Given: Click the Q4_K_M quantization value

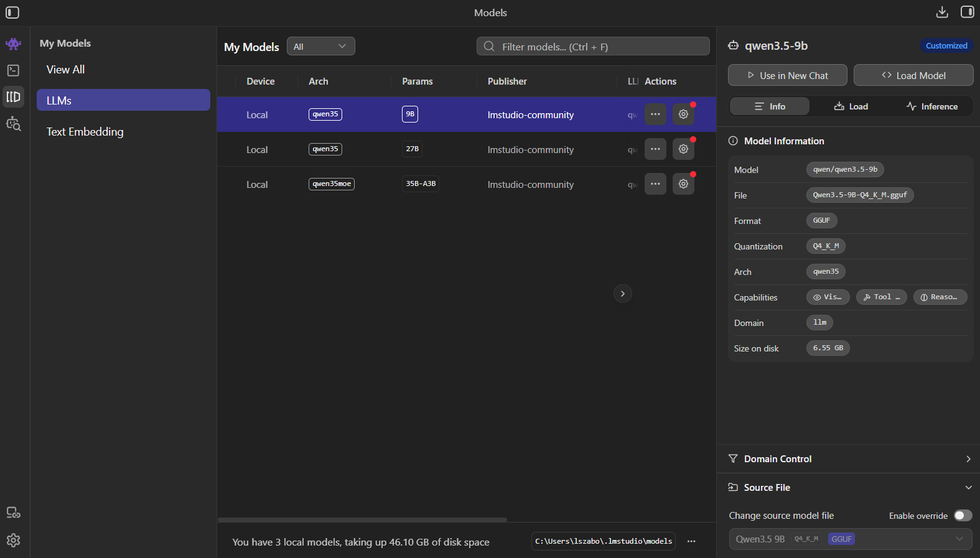Looking at the screenshot, I should point(826,246).
